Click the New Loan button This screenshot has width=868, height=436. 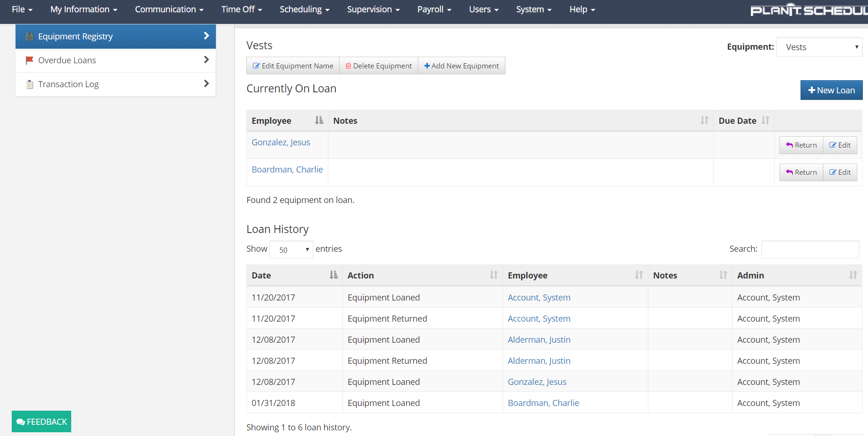coord(831,90)
